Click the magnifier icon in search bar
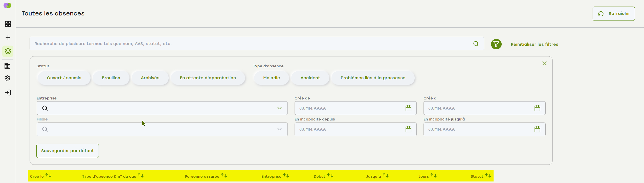Viewport: 644px width, 183px height. 476,44
